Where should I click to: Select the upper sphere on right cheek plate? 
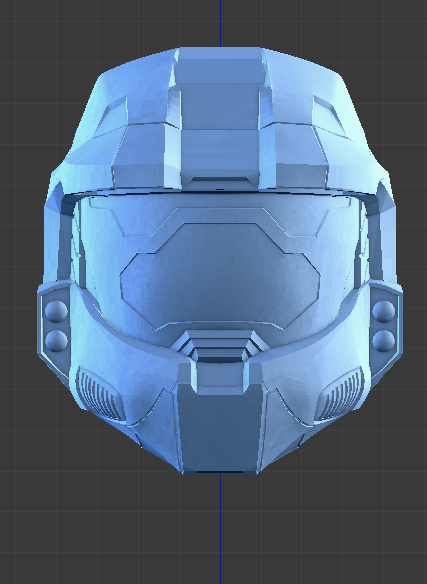(x=383, y=311)
